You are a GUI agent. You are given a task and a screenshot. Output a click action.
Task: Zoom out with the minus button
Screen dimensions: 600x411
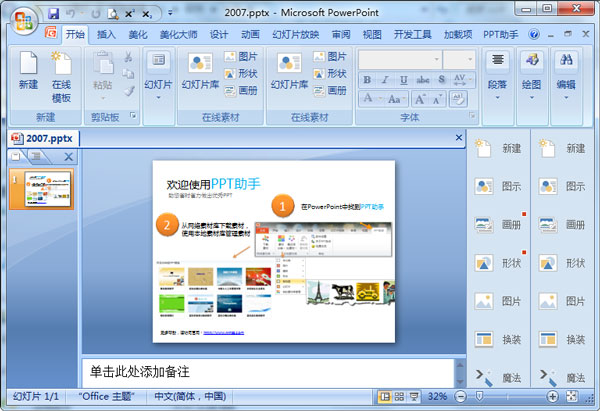click(461, 396)
